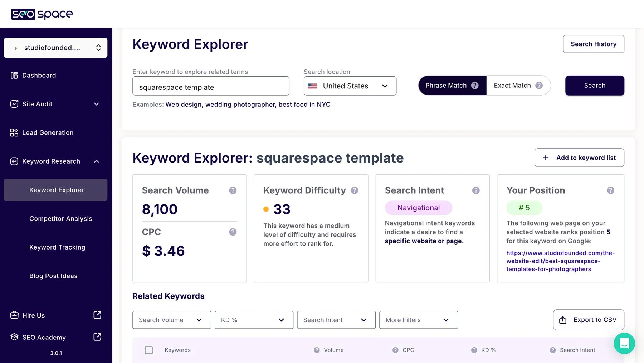Select the Phrase Match option

click(x=452, y=86)
